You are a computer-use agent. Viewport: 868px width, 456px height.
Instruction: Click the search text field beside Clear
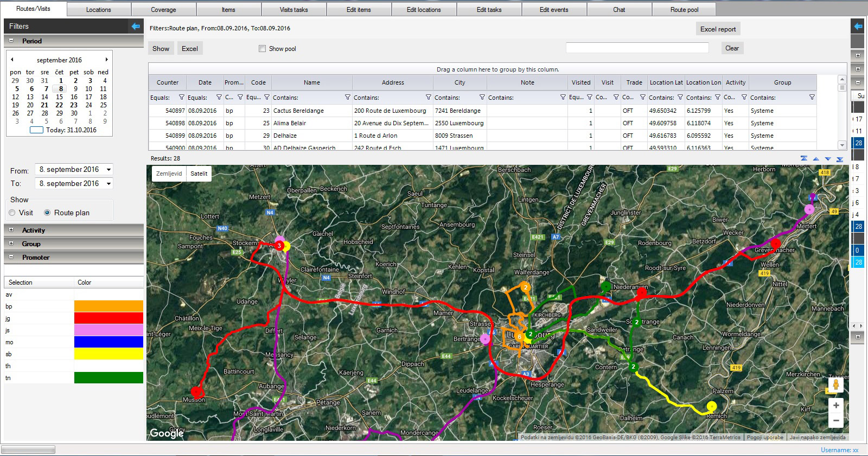(x=637, y=48)
